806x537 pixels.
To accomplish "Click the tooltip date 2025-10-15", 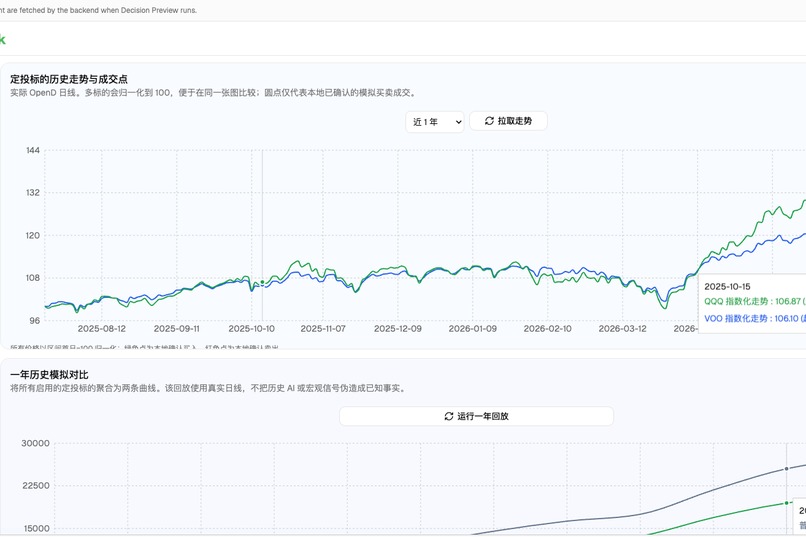I will pos(727,287).
